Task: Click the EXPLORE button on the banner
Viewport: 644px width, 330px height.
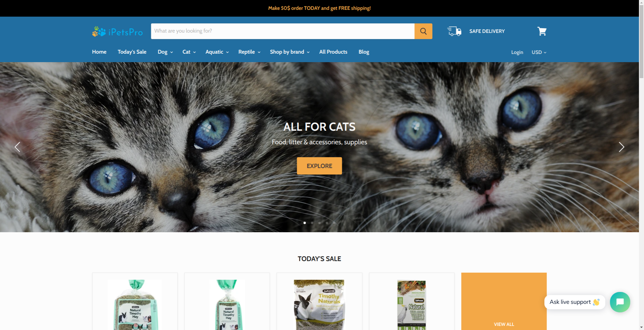Action: click(x=319, y=166)
